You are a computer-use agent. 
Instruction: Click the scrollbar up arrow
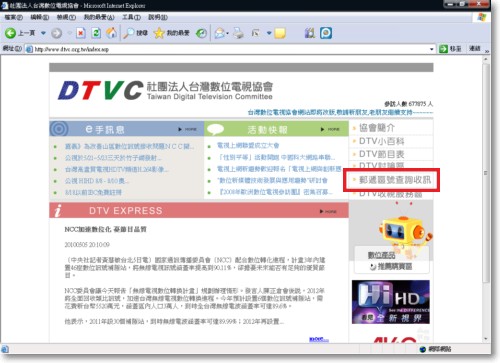486,59
